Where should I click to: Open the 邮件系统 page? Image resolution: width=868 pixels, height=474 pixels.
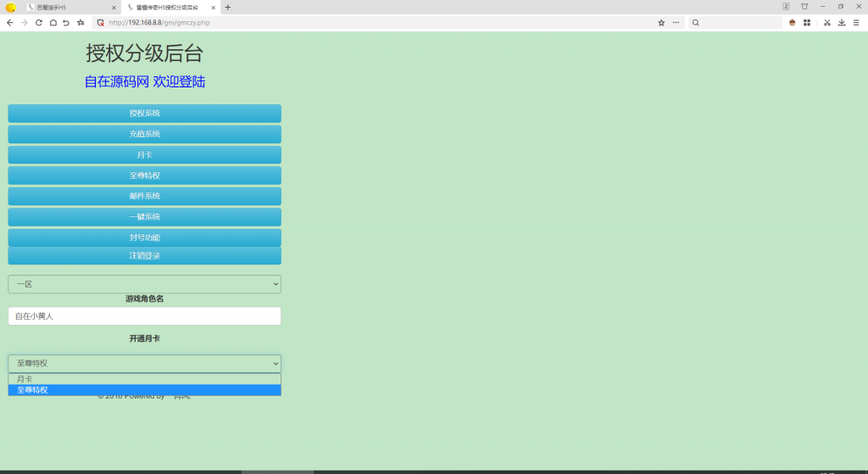144,196
